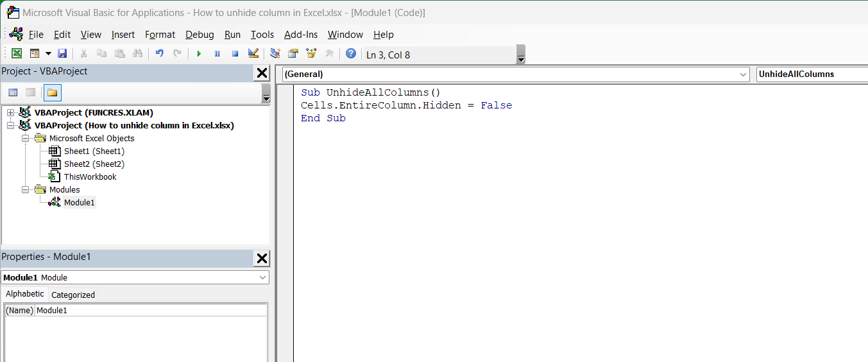This screenshot has height=362, width=868.
Task: Select VBAProject (FUNCRES.XLAM) in tree
Action: (x=94, y=112)
